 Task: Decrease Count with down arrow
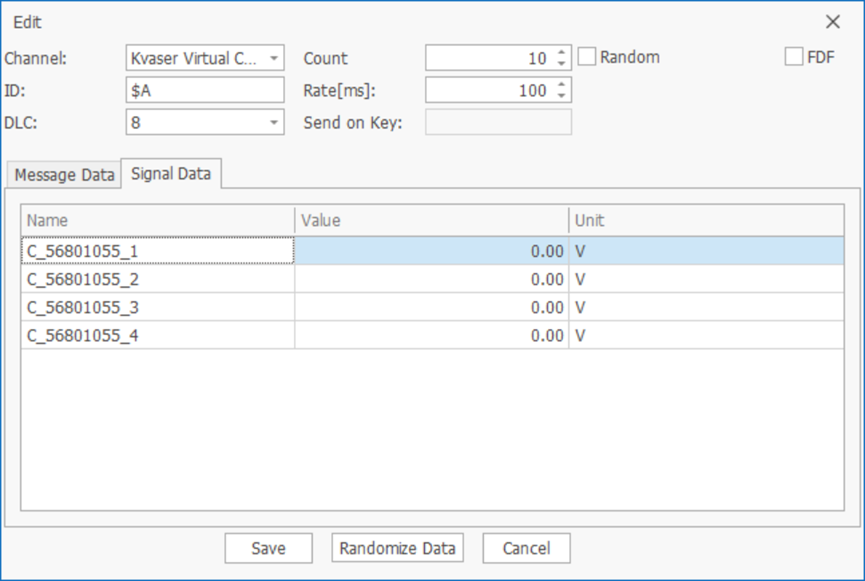pos(561,64)
